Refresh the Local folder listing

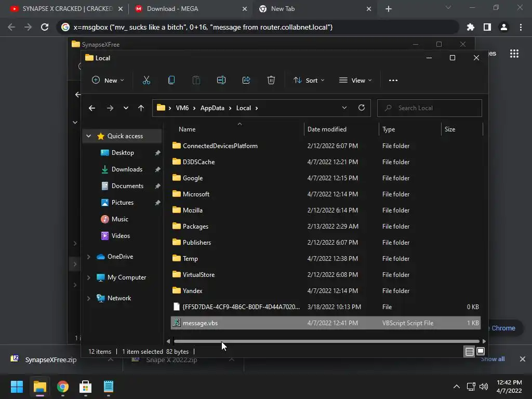tap(362, 108)
